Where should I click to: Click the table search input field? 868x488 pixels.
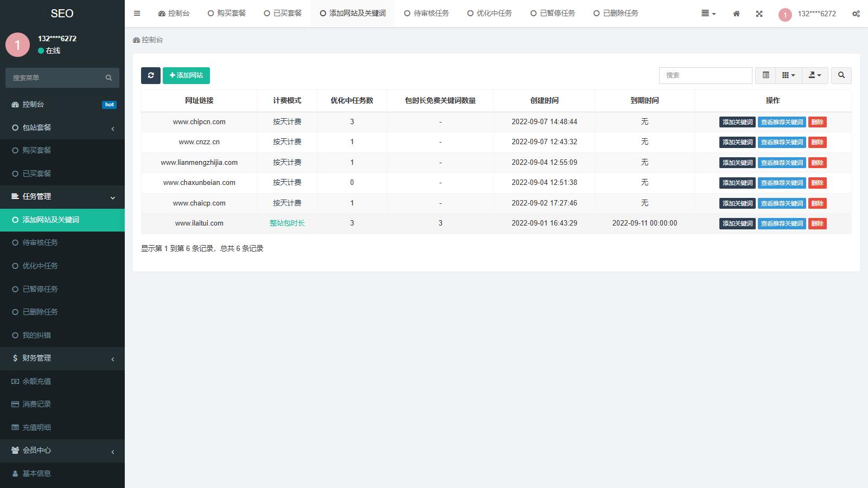pyautogui.click(x=705, y=75)
